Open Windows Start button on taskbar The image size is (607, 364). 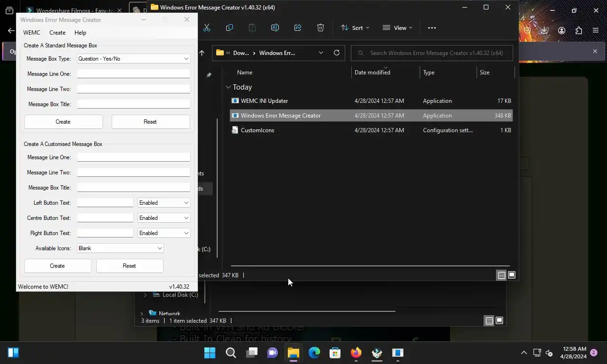[210, 353]
